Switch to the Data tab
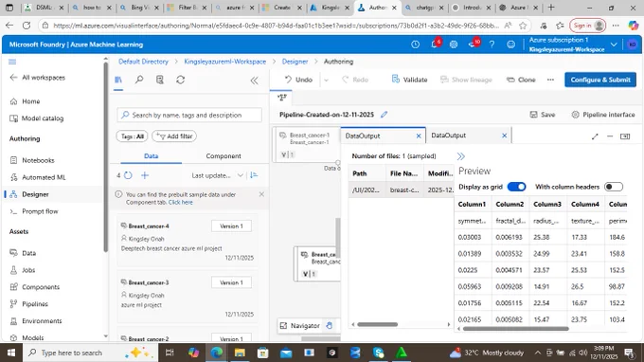Image resolution: width=644 pixels, height=362 pixels. (x=151, y=156)
